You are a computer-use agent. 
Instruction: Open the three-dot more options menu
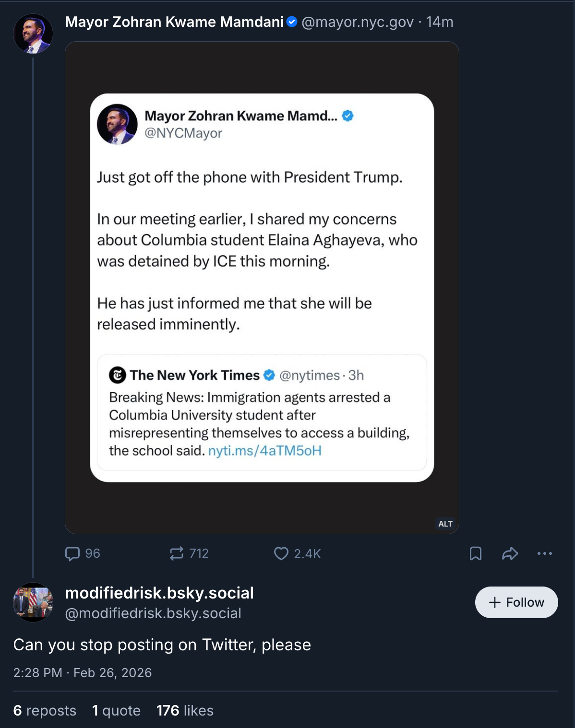[545, 553]
